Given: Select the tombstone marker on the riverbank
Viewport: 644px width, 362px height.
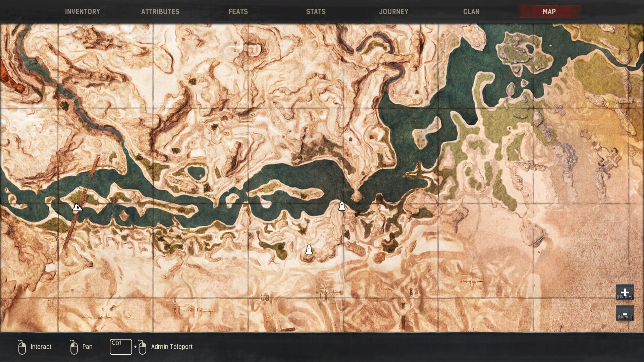Looking at the screenshot, I should click(342, 206).
